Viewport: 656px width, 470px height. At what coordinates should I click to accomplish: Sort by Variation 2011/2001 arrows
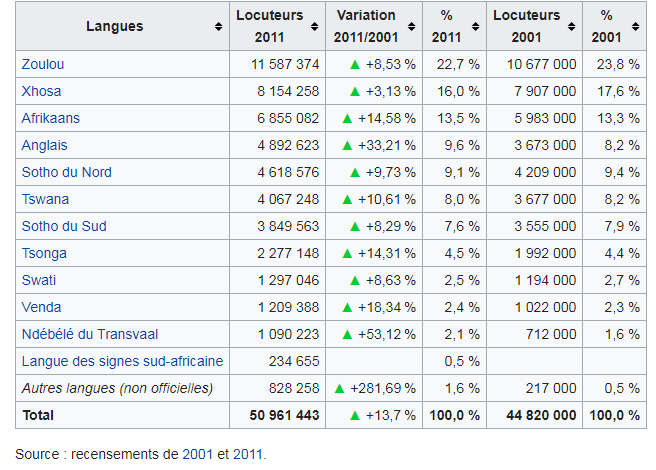412,27
